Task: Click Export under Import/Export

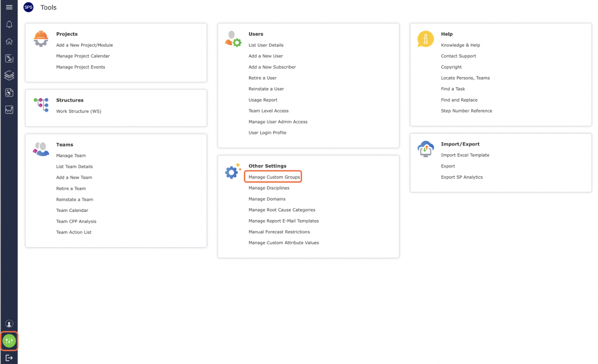Action: tap(448, 166)
